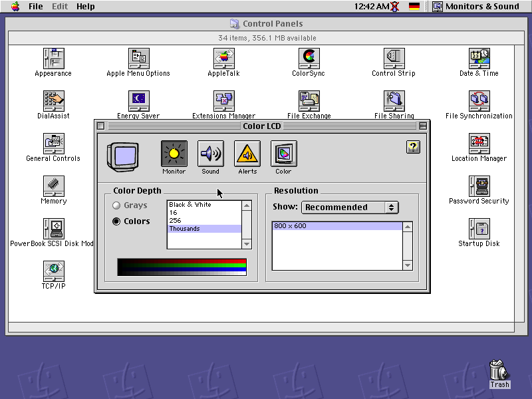Image resolution: width=532 pixels, height=399 pixels.
Task: Switch to the Color settings pane
Action: pos(284,154)
